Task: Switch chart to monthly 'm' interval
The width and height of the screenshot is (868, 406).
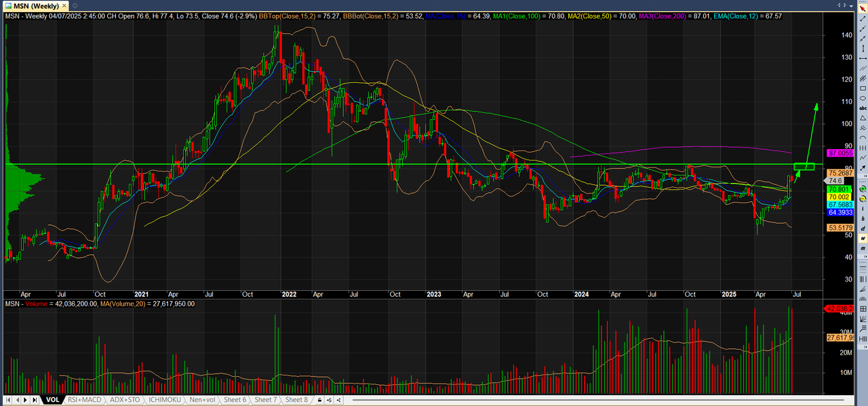Action: [x=863, y=248]
